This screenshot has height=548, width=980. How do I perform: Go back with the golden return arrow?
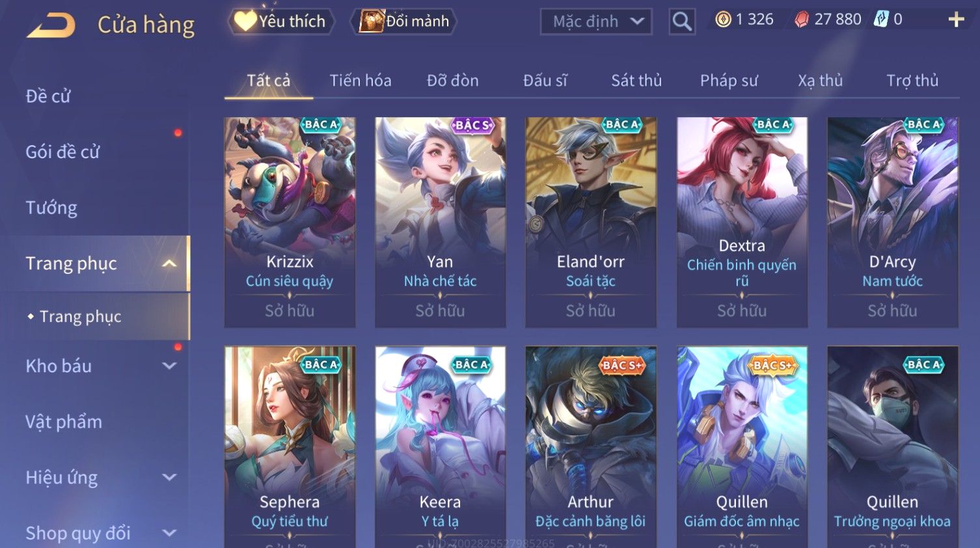(51, 25)
